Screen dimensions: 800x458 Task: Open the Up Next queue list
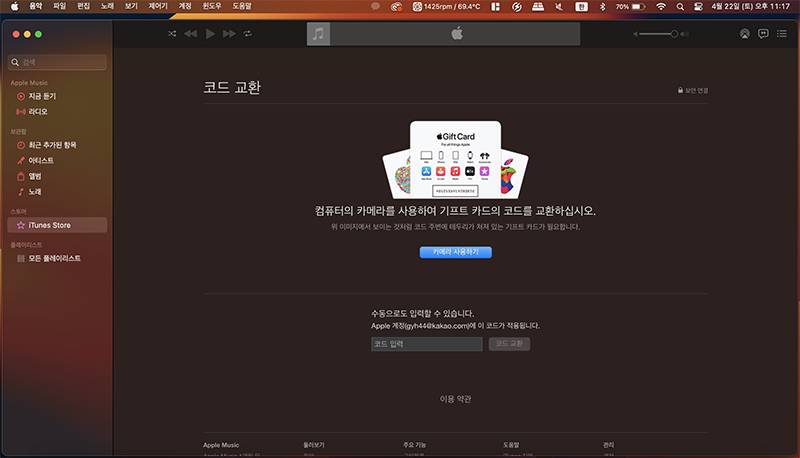782,34
